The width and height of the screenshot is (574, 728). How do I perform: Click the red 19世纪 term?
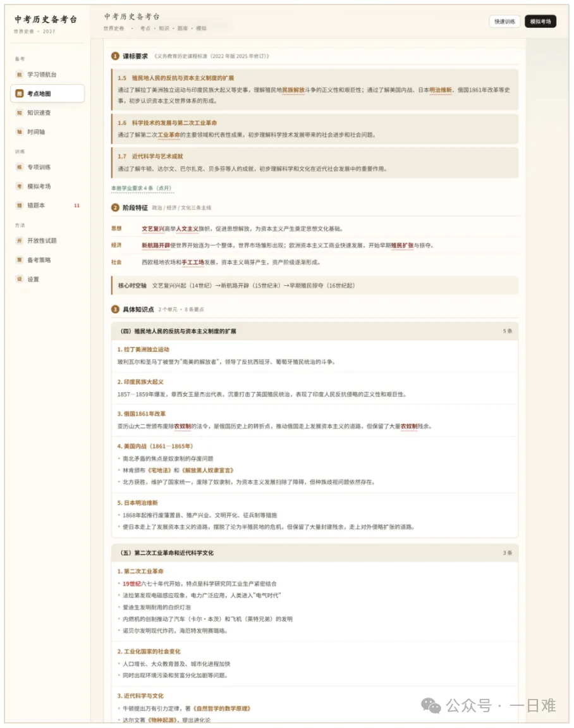[x=131, y=584]
